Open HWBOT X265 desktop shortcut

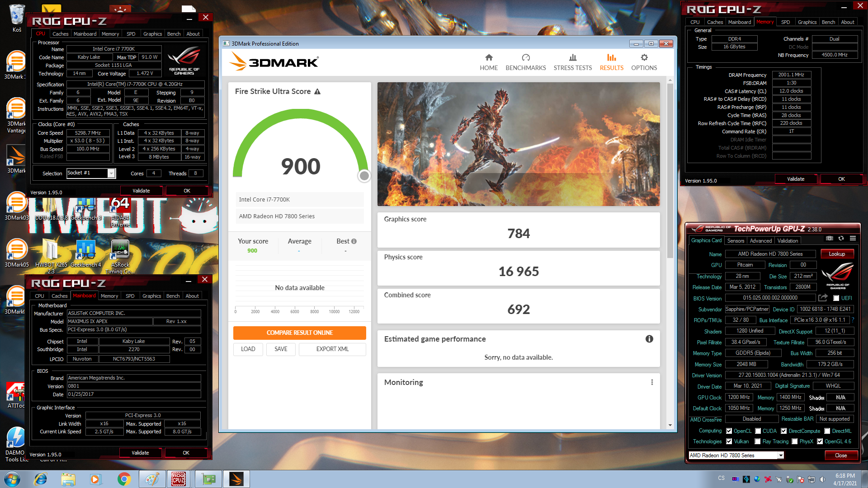tap(51, 256)
